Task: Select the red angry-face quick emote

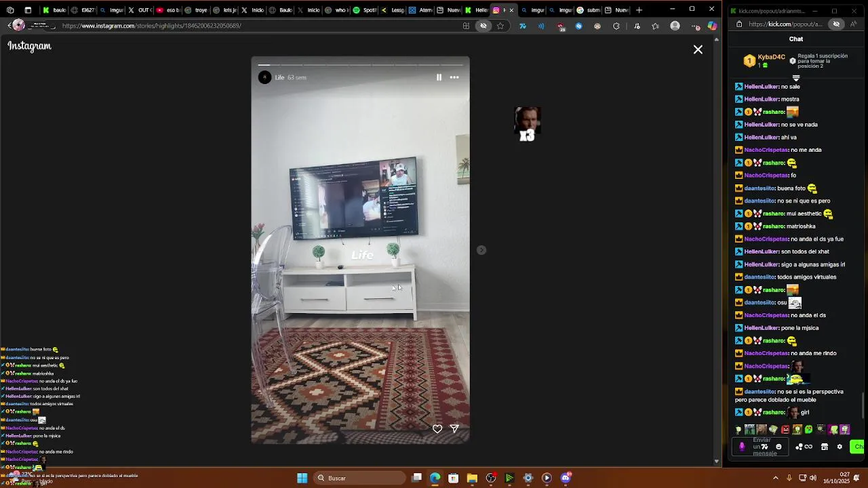Action: pos(785,430)
